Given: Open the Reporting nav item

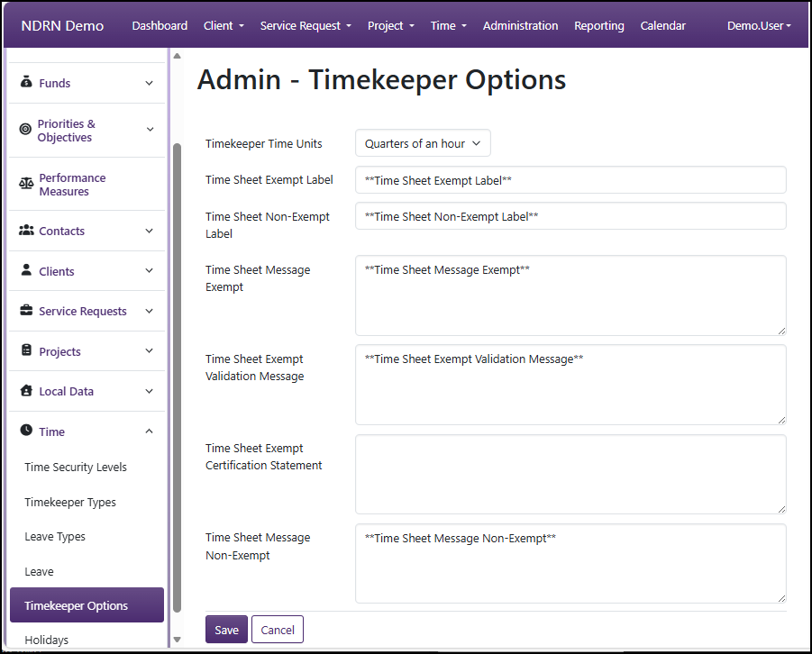Looking at the screenshot, I should pos(599,26).
